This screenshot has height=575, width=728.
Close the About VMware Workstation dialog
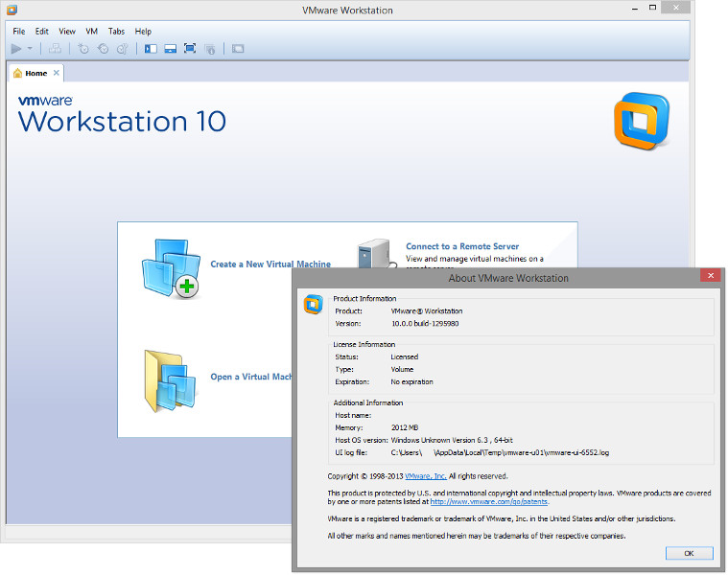point(711,275)
